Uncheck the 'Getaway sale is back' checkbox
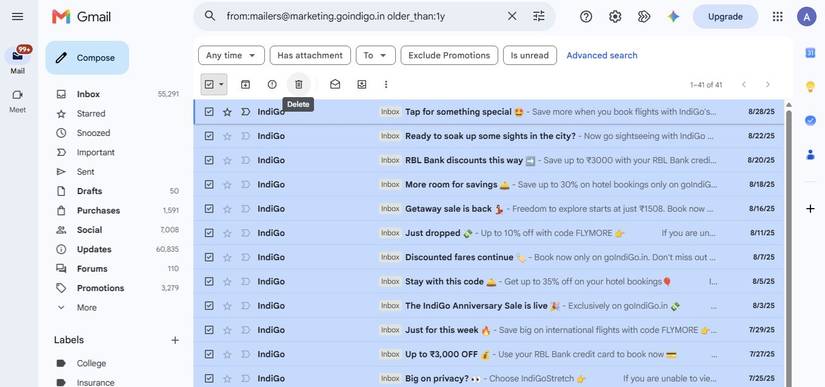This screenshot has height=387, width=825. coord(209,209)
